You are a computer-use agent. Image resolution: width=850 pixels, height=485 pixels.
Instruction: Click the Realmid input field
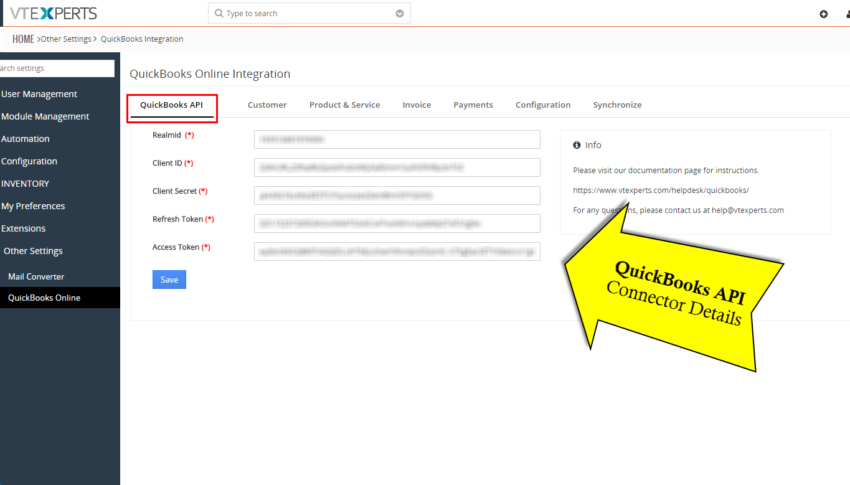[x=397, y=139]
